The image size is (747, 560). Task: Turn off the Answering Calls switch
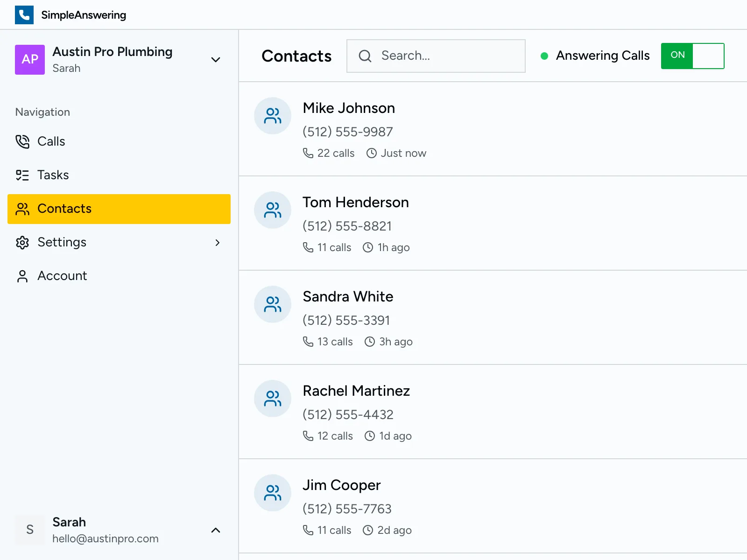click(x=692, y=56)
